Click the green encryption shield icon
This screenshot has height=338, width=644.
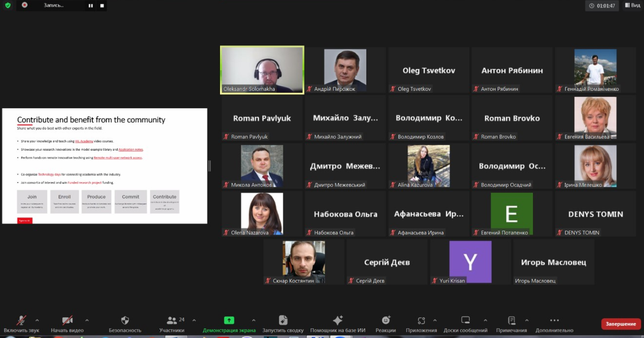8,5
